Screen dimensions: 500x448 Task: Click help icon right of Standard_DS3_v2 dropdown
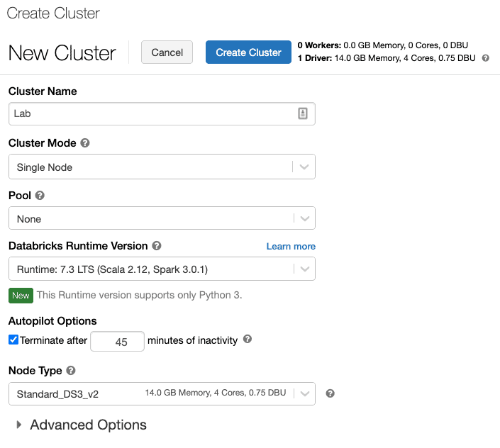click(330, 393)
